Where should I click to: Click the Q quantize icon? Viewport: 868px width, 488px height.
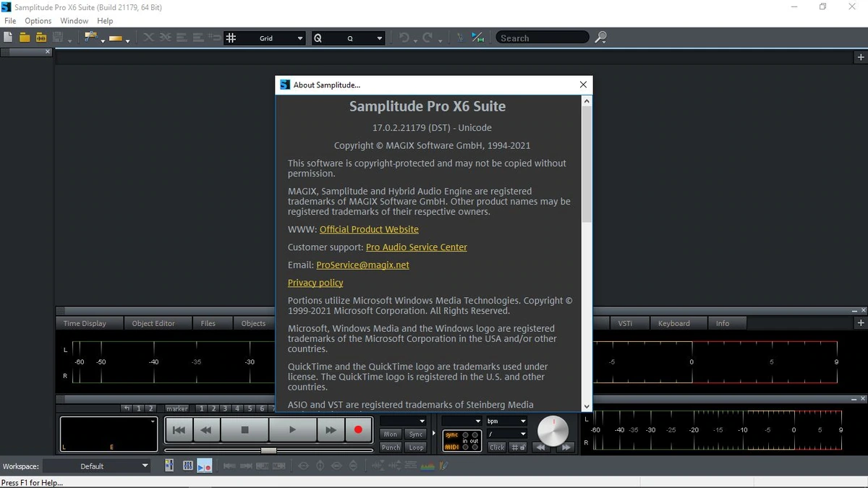click(x=318, y=38)
